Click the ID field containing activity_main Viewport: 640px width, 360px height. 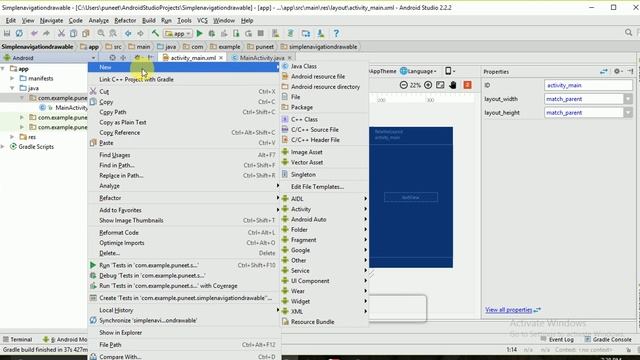click(588, 85)
